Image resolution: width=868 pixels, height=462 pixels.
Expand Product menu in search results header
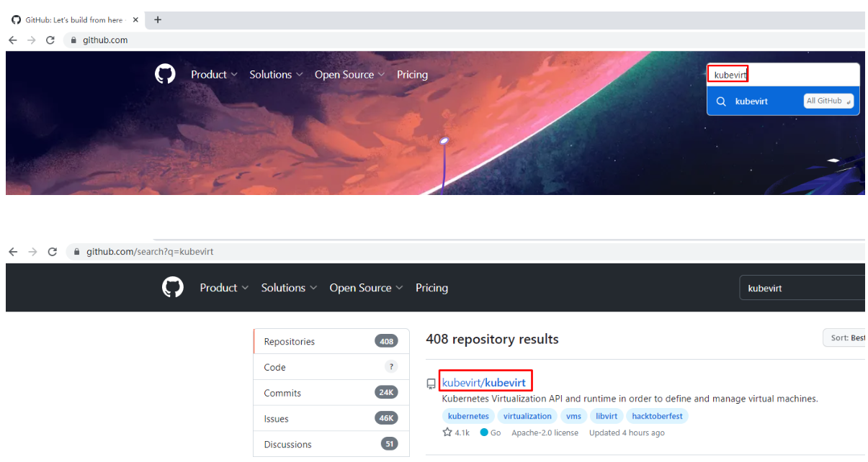[x=224, y=288]
